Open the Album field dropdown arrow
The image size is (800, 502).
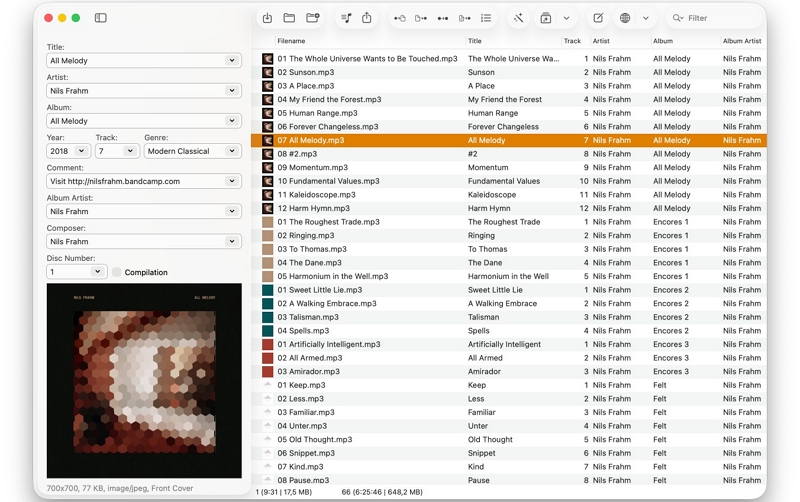232,121
